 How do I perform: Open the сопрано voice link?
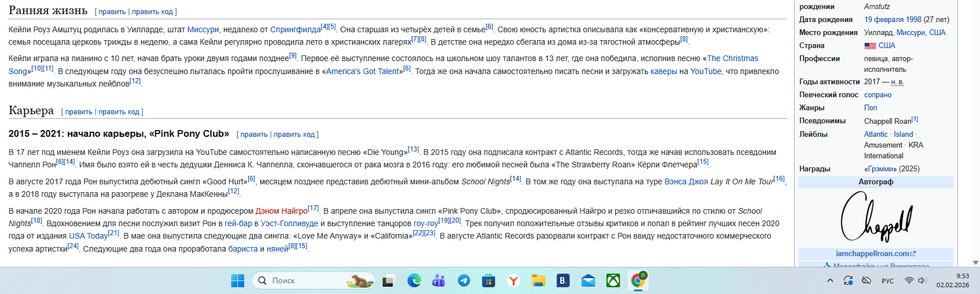coord(878,94)
